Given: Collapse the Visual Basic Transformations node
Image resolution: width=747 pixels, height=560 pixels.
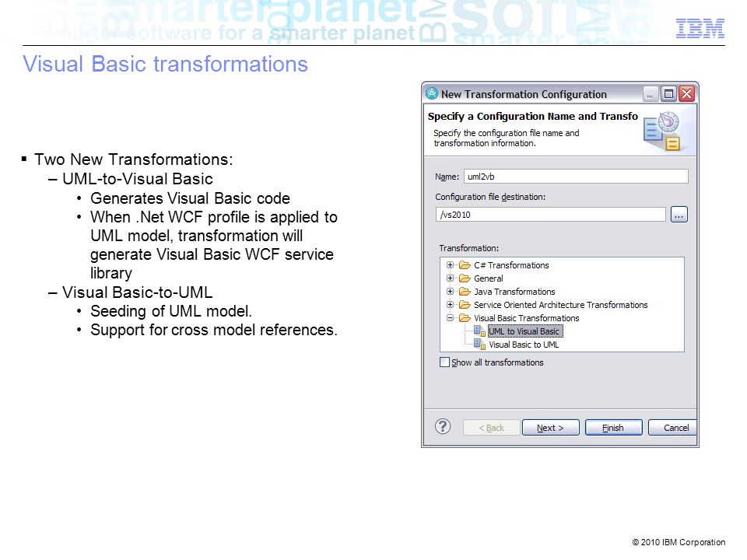Looking at the screenshot, I should [x=450, y=317].
